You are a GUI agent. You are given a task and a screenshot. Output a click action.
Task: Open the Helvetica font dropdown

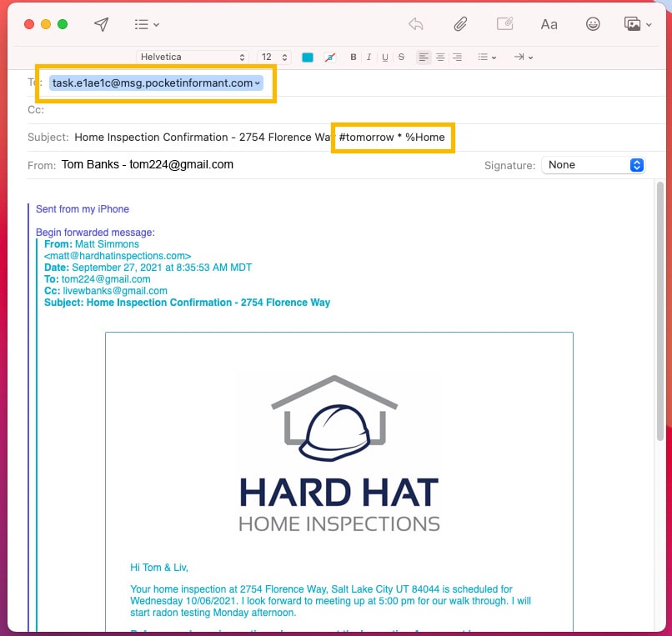[193, 57]
